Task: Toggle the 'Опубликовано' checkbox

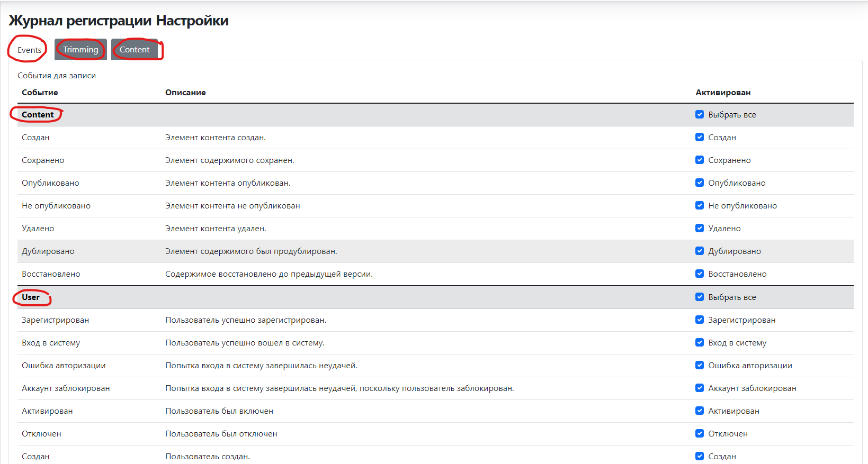Action: (x=700, y=183)
